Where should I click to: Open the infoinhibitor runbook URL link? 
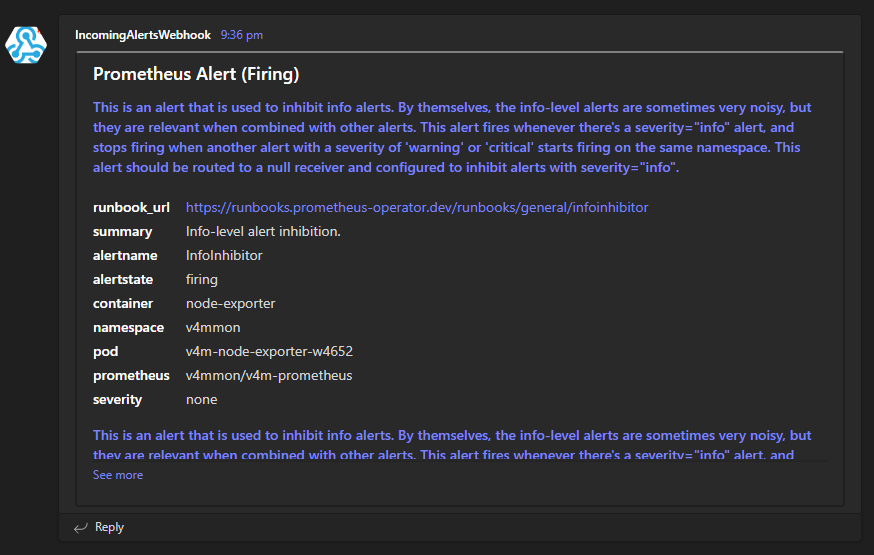pos(417,207)
